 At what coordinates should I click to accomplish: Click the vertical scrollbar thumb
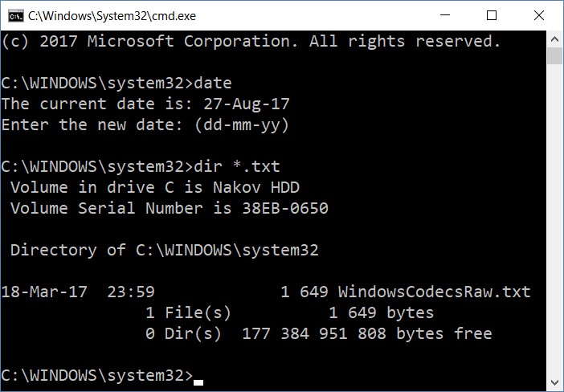tap(554, 55)
